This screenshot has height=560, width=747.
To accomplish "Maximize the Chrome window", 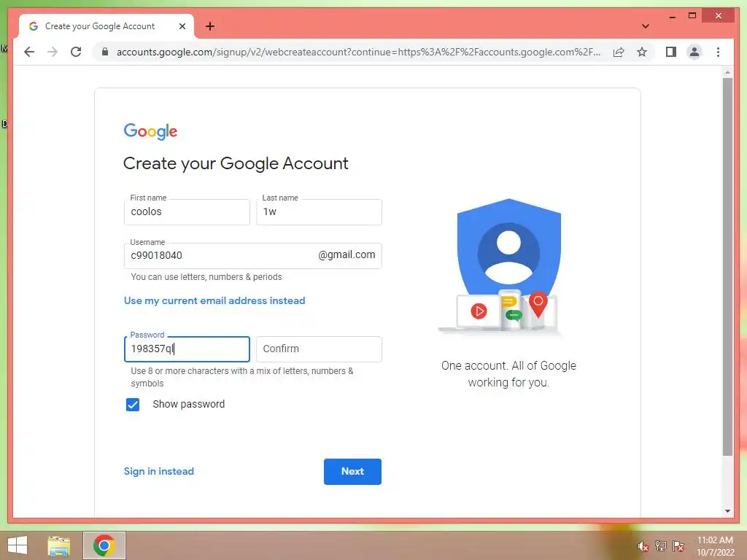I will (x=692, y=16).
